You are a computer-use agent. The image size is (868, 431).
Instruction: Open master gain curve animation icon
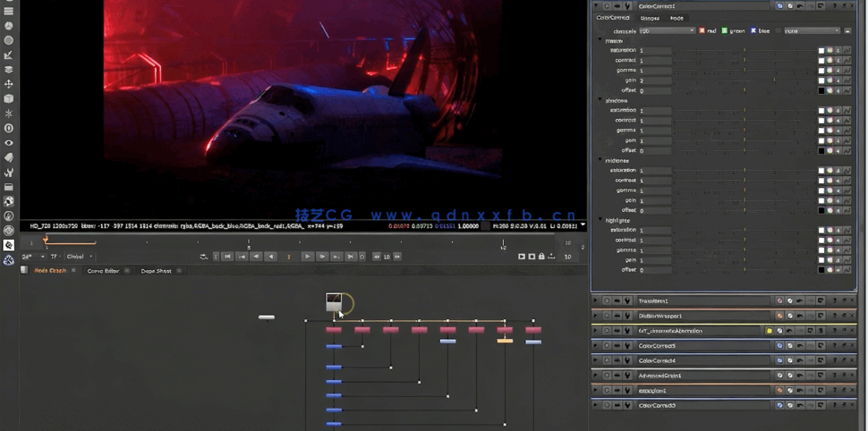(x=845, y=80)
